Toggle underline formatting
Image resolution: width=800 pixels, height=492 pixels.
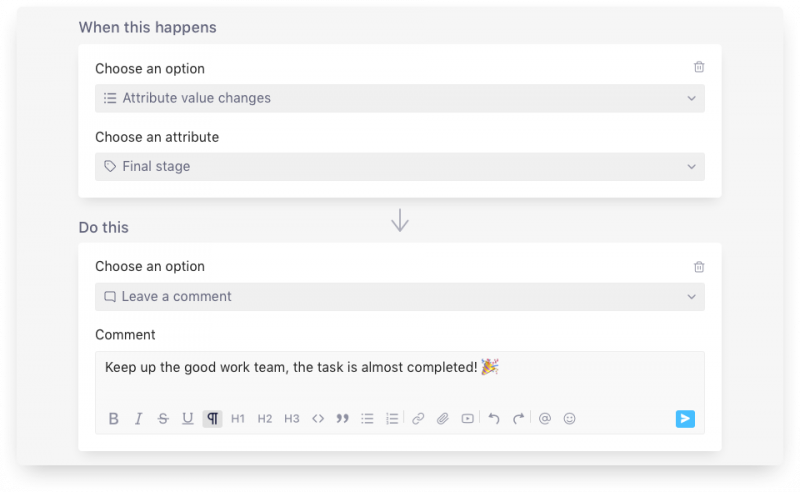(187, 419)
